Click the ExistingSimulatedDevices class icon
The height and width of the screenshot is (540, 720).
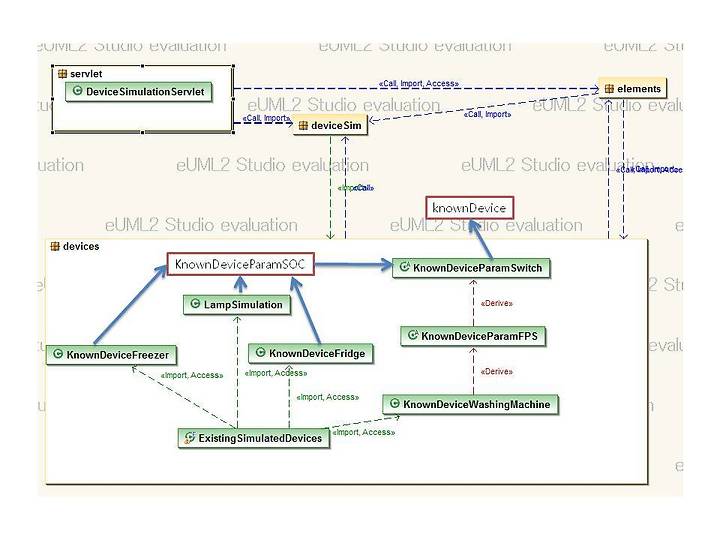[190, 437]
